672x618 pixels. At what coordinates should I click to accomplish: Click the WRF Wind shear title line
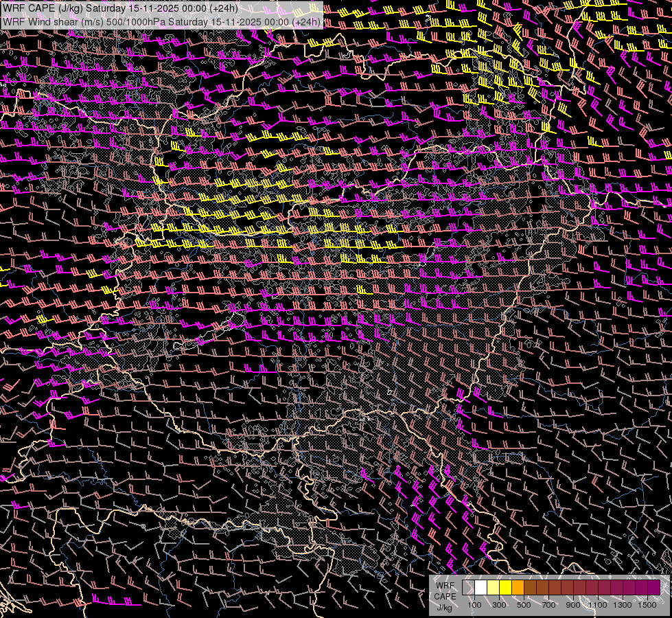(x=161, y=21)
